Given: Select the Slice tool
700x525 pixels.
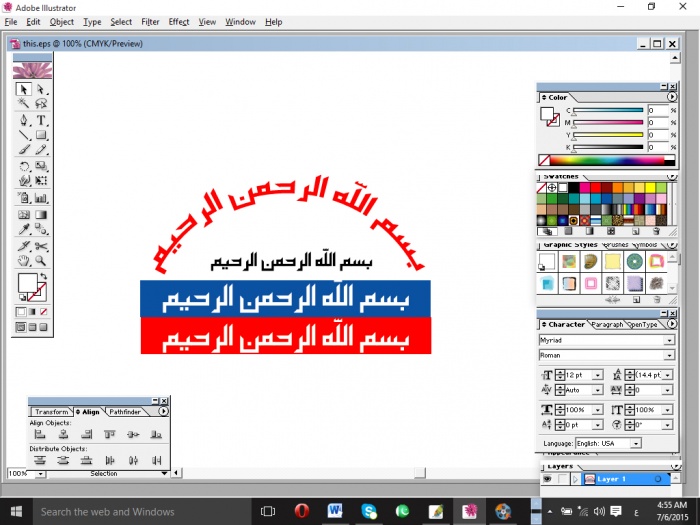Looking at the screenshot, I should [24, 246].
